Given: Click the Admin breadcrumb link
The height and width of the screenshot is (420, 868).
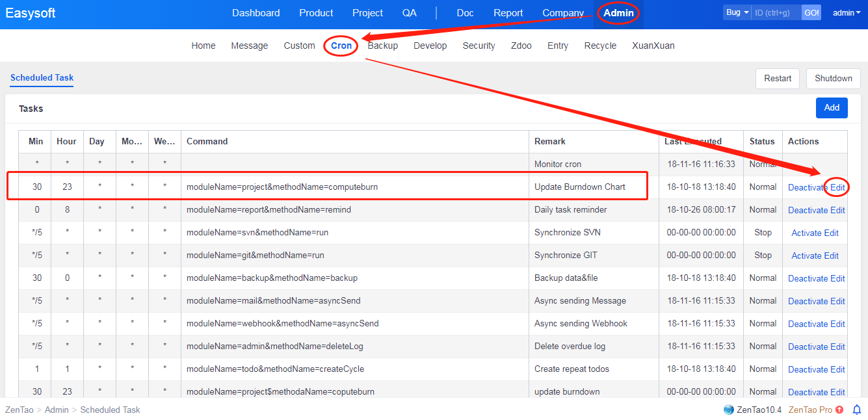Looking at the screenshot, I should pos(57,410).
